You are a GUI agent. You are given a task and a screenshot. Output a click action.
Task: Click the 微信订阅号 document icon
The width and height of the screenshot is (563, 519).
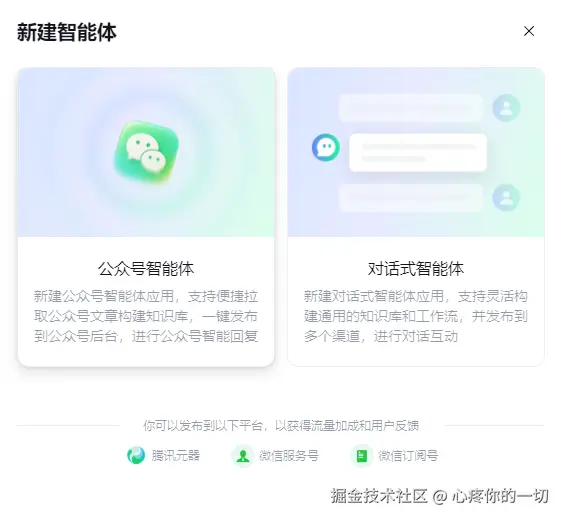pyautogui.click(x=362, y=456)
